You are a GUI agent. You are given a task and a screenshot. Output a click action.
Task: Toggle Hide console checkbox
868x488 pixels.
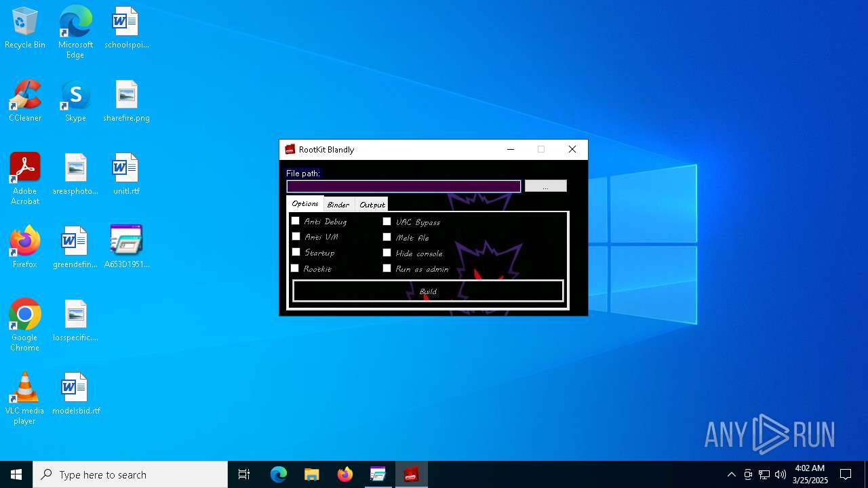point(387,253)
